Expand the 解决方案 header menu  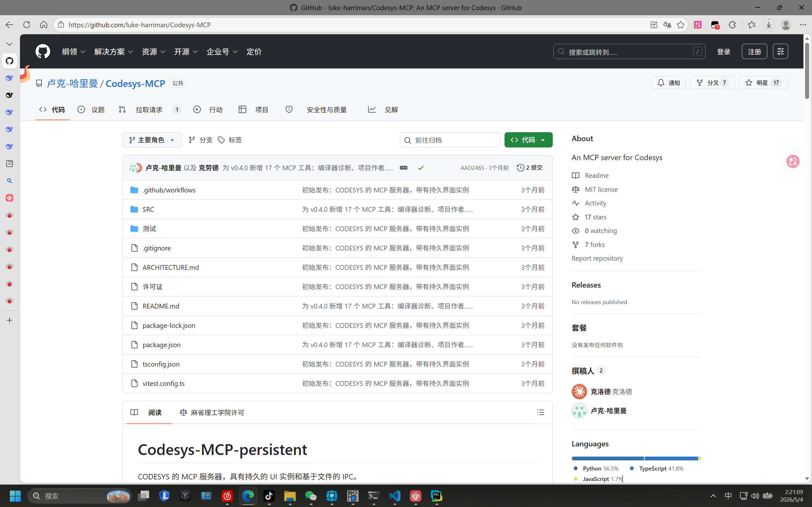[x=114, y=52]
